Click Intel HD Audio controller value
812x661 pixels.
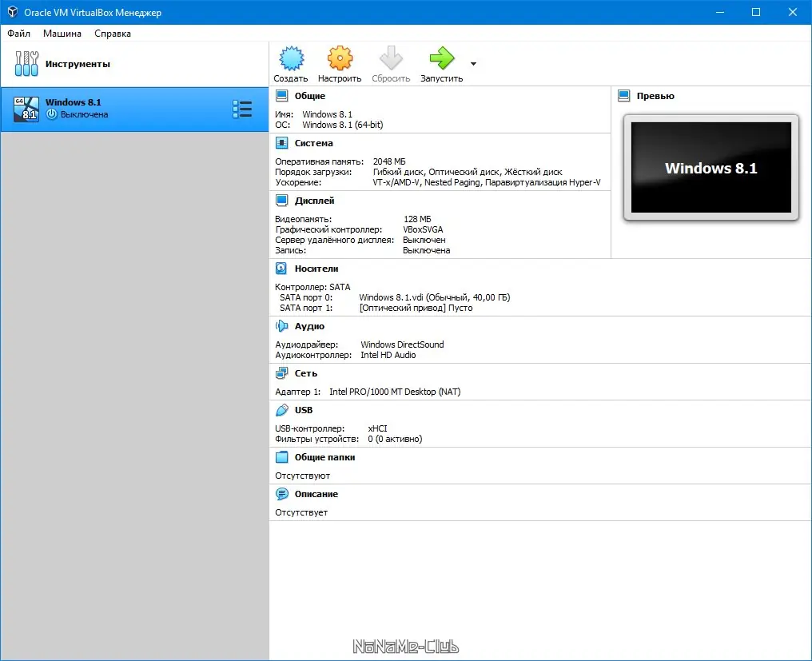coord(388,354)
